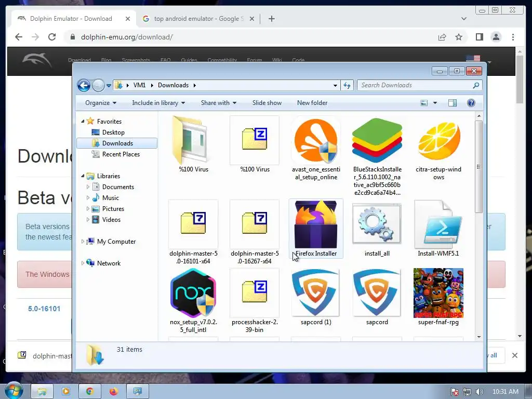Expand the Pictures library
This screenshot has width=532, height=399.
88,209
